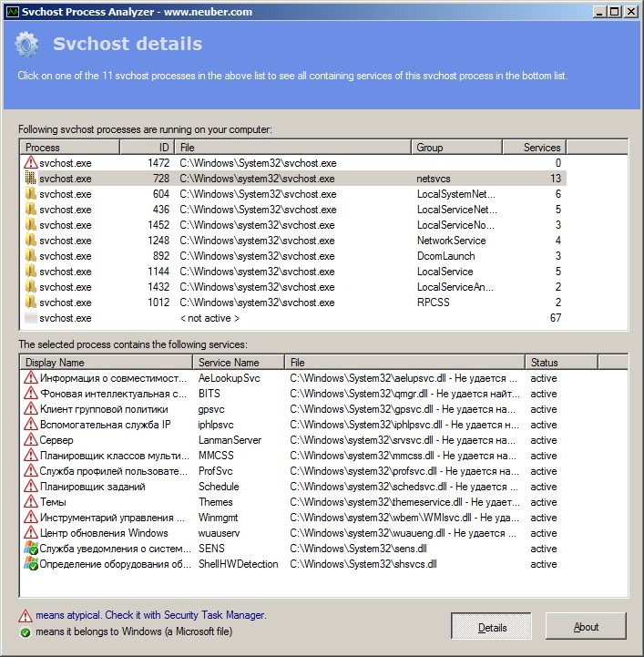Image resolution: width=644 pixels, height=657 pixels.
Task: Click the app icon in title bar
Action: click(13, 12)
